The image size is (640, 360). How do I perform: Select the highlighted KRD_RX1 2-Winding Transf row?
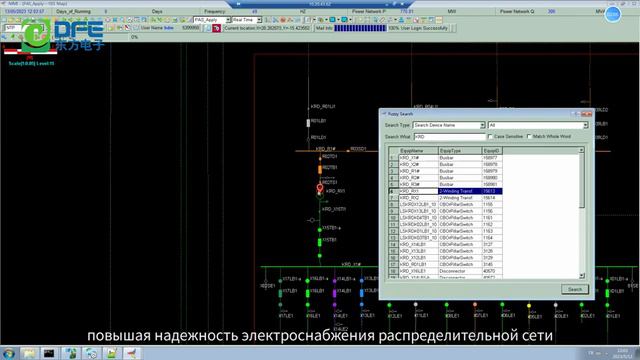445,191
